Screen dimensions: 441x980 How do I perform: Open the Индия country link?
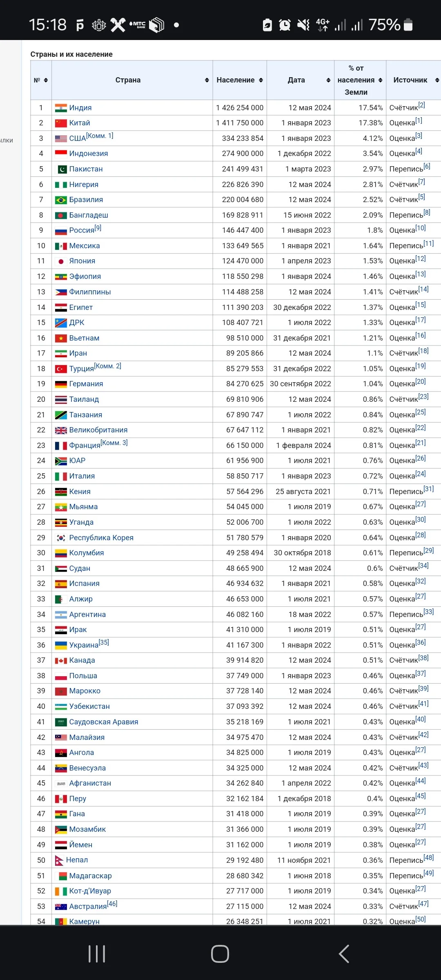tap(80, 108)
